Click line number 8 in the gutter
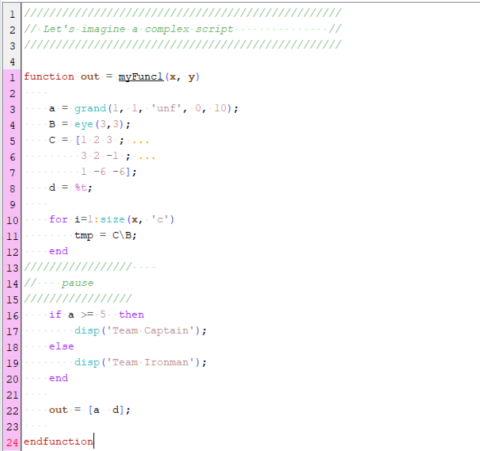This screenshot has width=480, height=451. click(12, 189)
